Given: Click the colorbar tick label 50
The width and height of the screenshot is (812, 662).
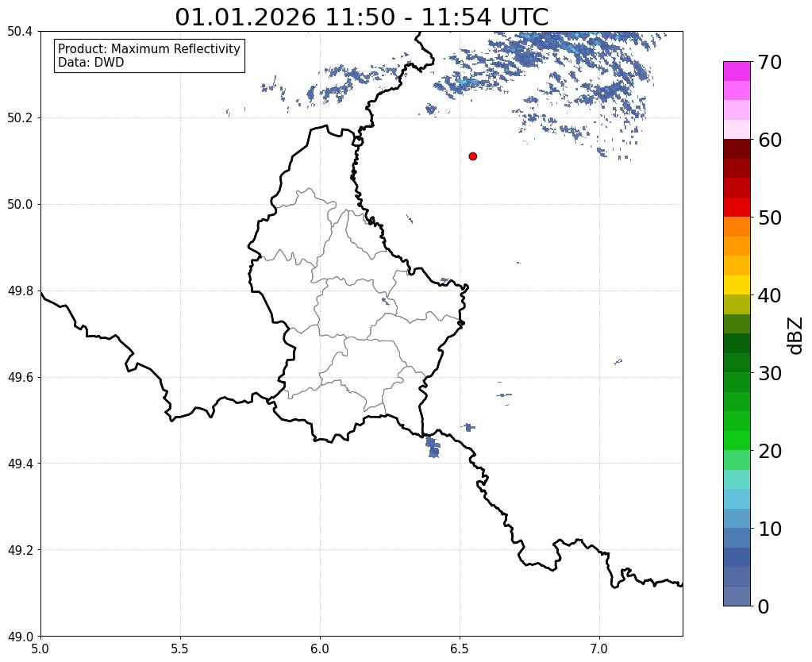Looking at the screenshot, I should (770, 217).
